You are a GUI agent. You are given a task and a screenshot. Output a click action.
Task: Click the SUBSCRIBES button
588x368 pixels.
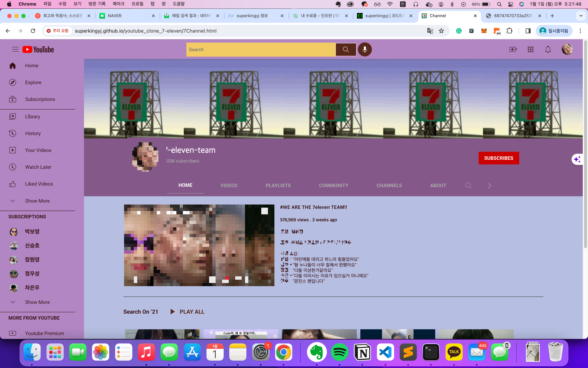click(x=499, y=158)
